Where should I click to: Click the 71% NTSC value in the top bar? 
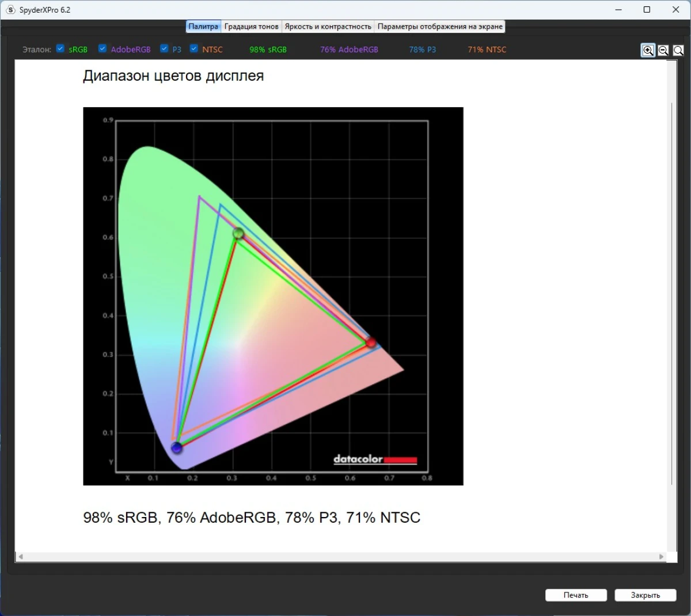[x=487, y=50]
